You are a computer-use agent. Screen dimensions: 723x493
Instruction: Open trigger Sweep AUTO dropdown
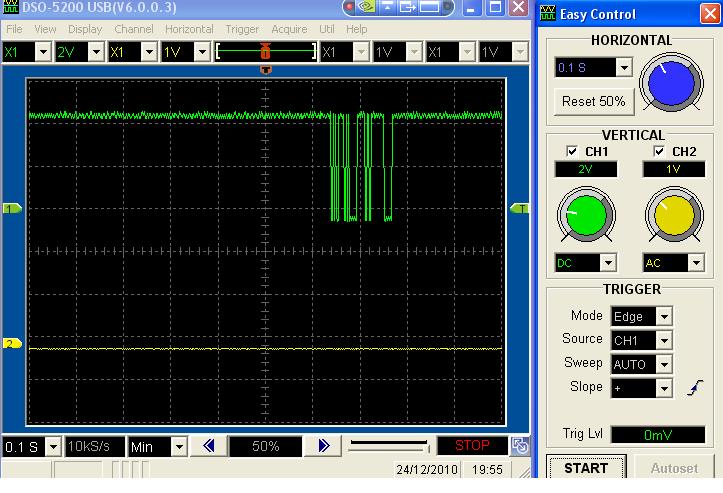[664, 364]
